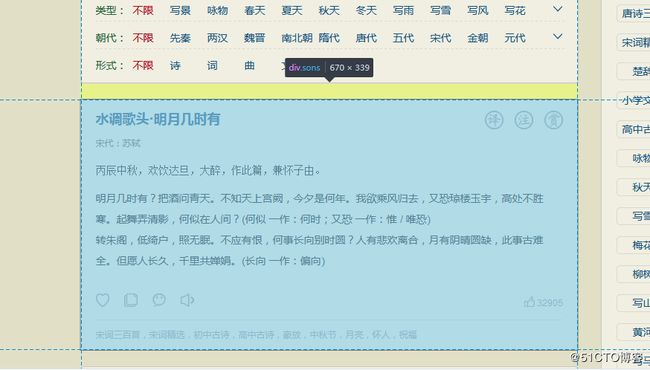This screenshot has width=650, height=370.
Task: Filter by type 咏物 in the 类型 row
Action: point(218,10)
